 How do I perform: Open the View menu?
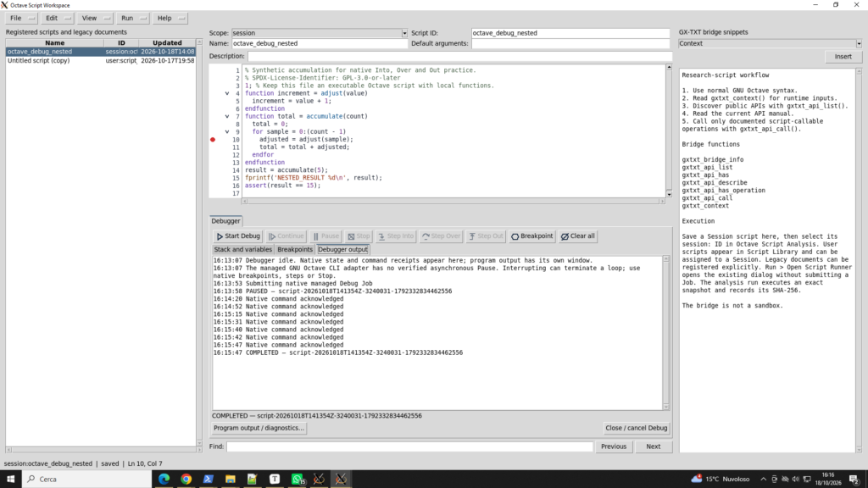[x=95, y=19]
